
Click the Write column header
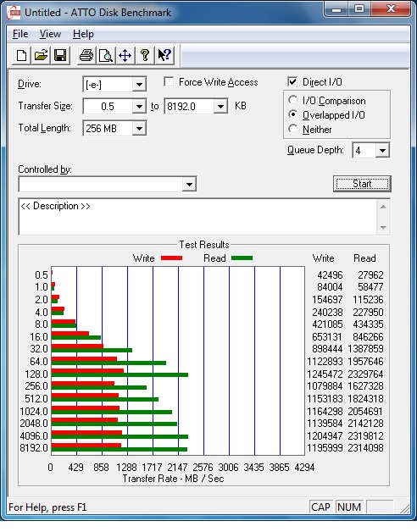pyautogui.click(x=323, y=258)
